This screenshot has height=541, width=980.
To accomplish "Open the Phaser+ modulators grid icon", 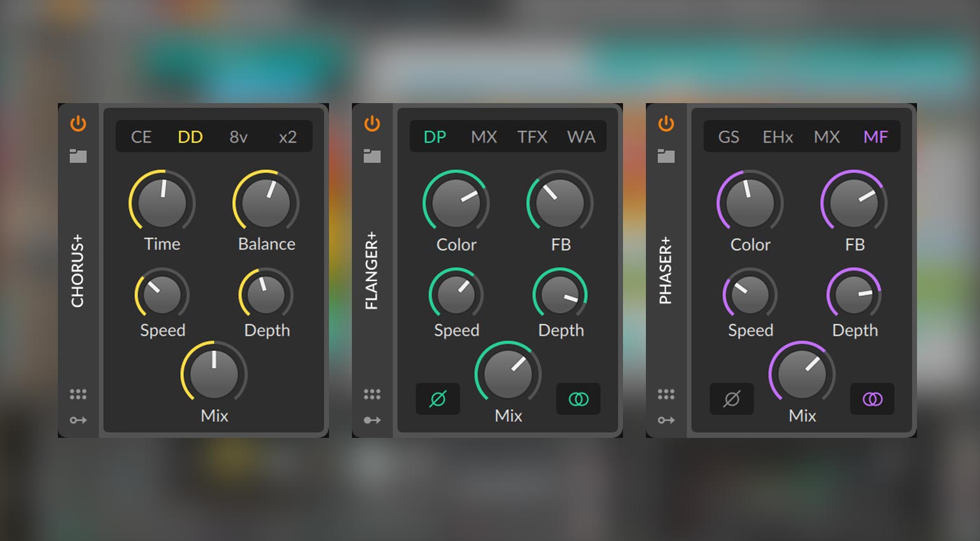I will click(666, 395).
